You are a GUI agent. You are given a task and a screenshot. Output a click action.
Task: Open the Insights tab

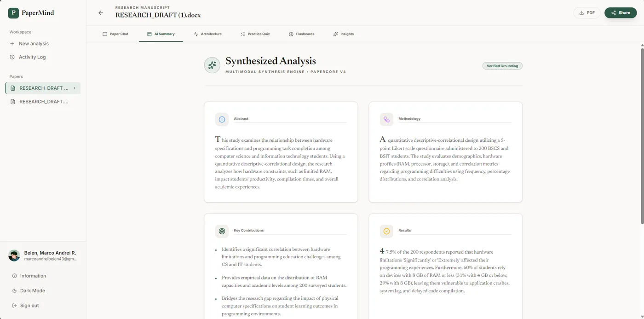pyautogui.click(x=344, y=34)
